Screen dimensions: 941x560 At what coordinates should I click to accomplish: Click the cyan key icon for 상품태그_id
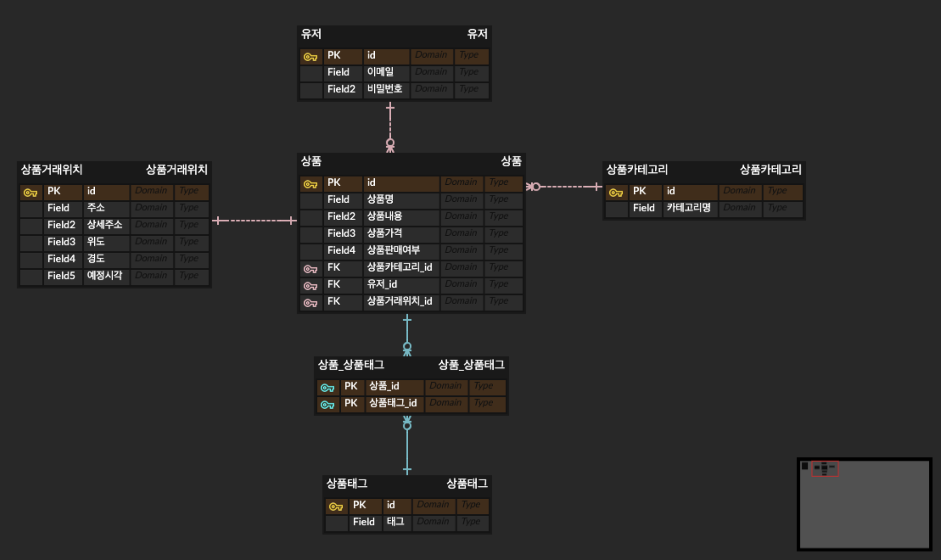coord(327,405)
